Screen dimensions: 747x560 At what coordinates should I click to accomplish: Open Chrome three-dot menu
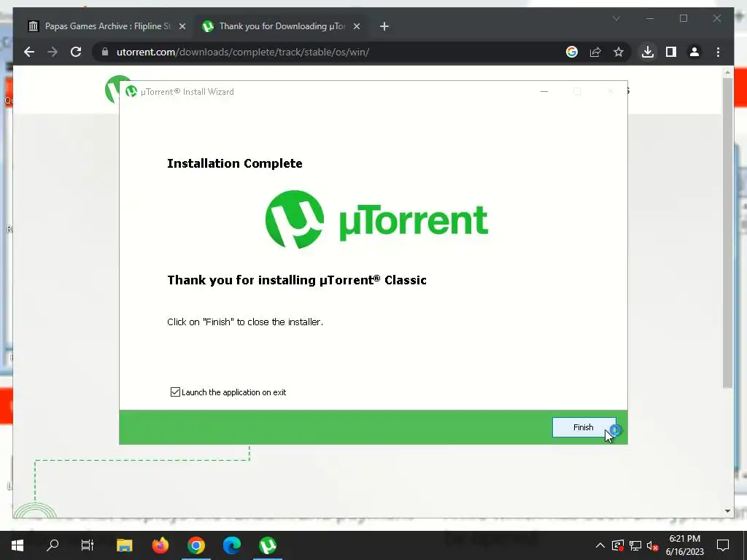(718, 52)
